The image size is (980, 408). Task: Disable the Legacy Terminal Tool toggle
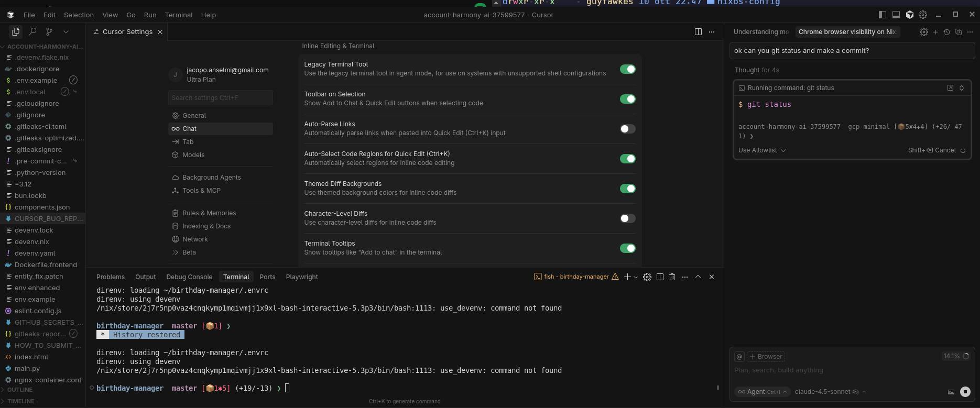tap(628, 69)
